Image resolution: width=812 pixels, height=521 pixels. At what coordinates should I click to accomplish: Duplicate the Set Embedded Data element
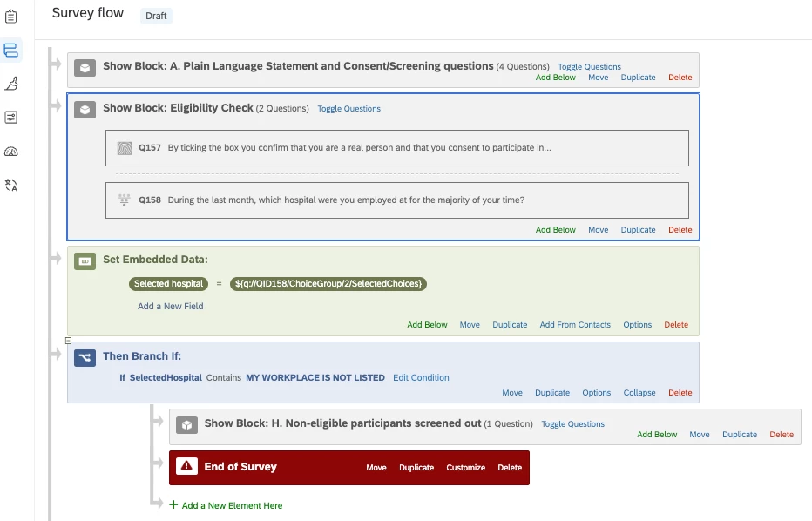pyautogui.click(x=510, y=325)
